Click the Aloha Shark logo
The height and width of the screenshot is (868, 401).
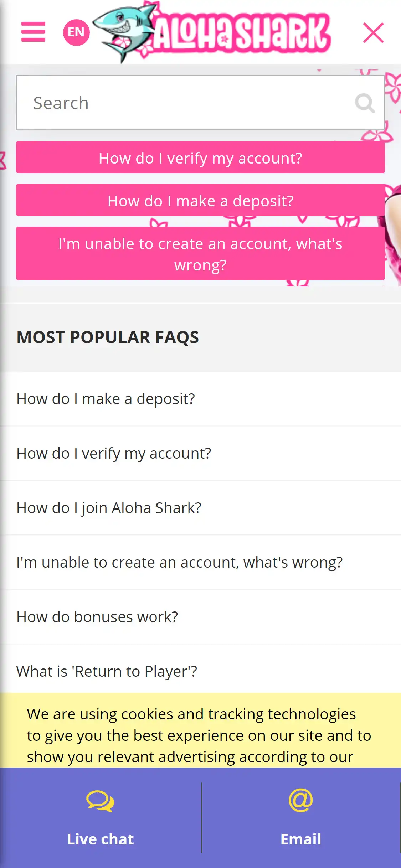(x=212, y=32)
